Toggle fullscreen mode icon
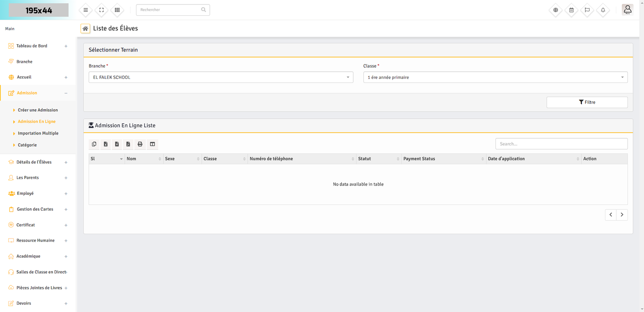 tap(101, 10)
